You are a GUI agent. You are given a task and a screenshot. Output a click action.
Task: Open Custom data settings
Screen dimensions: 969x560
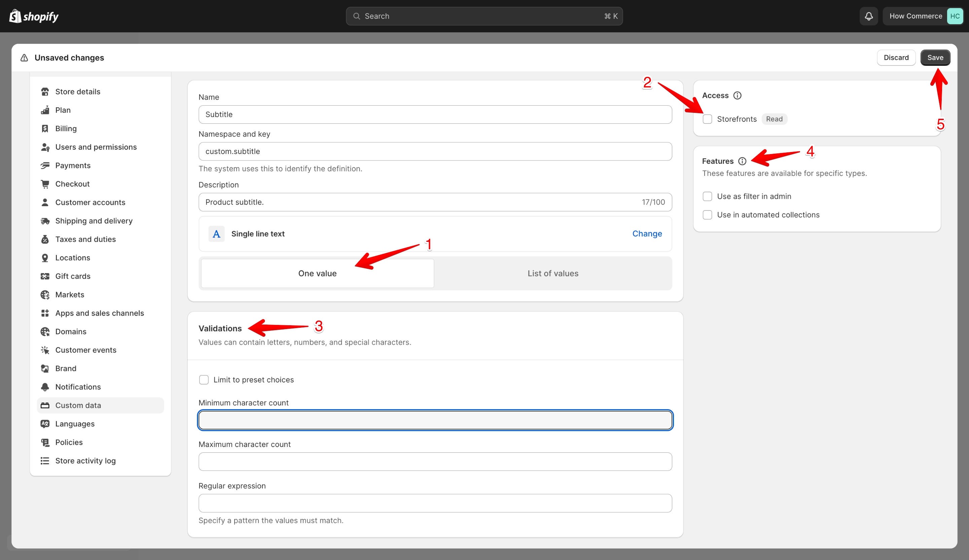(100, 405)
